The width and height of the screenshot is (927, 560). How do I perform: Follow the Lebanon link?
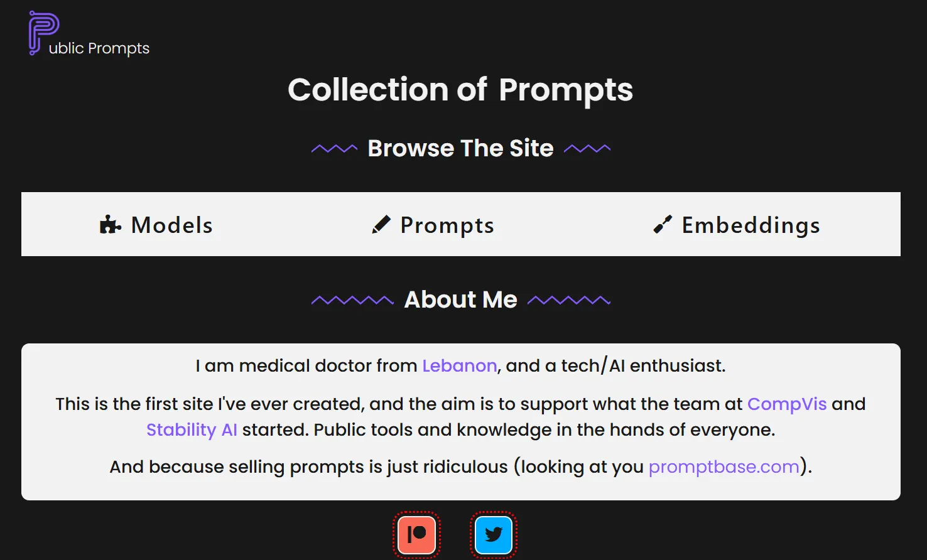point(459,365)
